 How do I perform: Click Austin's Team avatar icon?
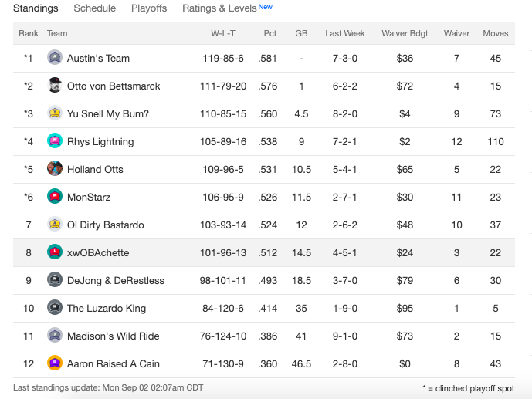coord(55,58)
